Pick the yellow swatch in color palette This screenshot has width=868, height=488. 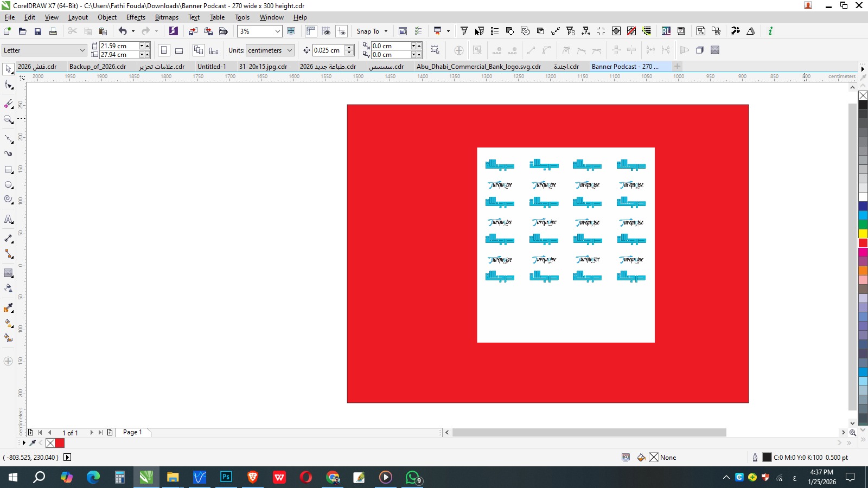(863, 234)
